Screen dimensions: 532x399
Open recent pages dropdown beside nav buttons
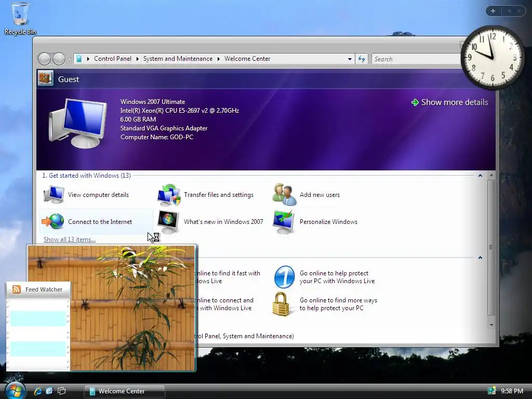69,59
